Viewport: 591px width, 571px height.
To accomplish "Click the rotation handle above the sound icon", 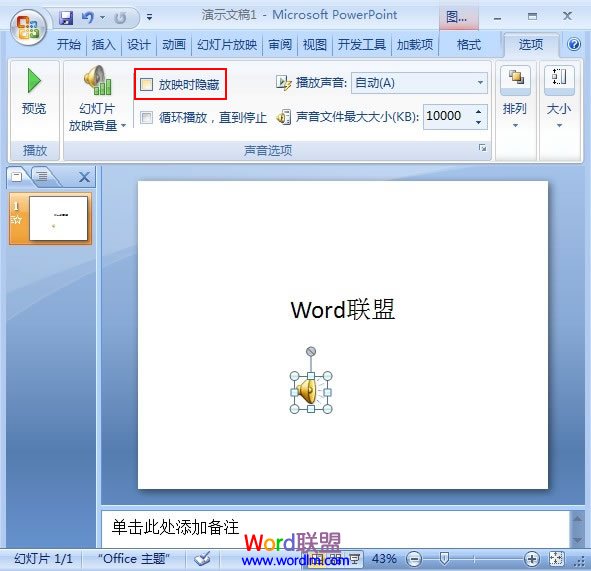I will click(x=311, y=352).
